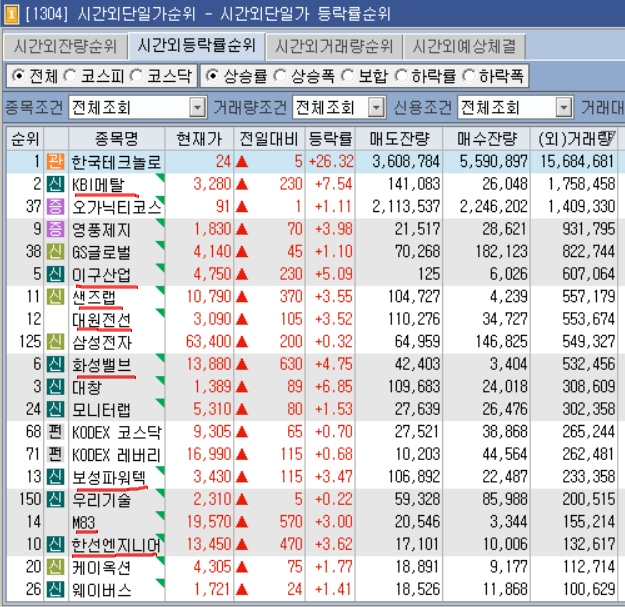Click the filter icon in (외)거래량 header
This screenshot has width=625, height=607.
[x=610, y=136]
